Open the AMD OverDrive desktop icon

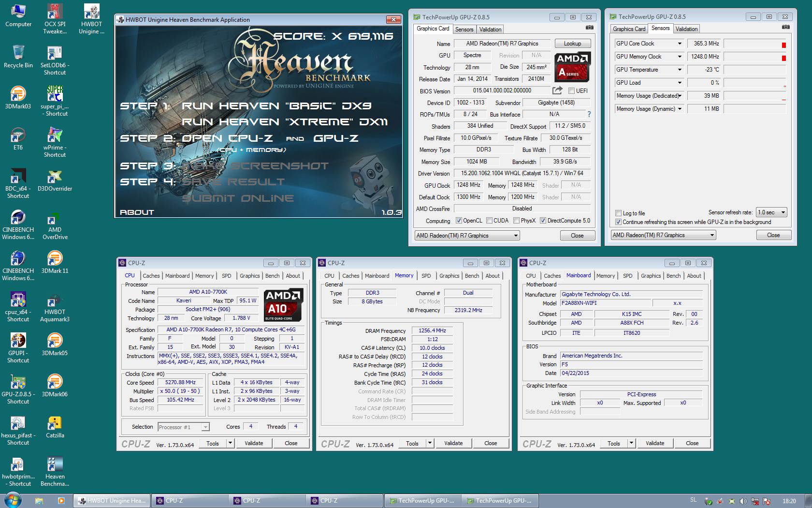pyautogui.click(x=55, y=225)
